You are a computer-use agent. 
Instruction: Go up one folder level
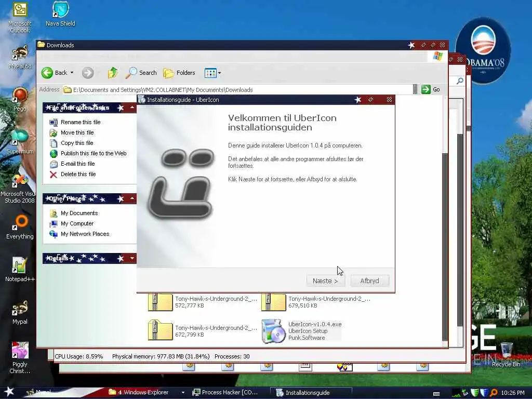113,73
